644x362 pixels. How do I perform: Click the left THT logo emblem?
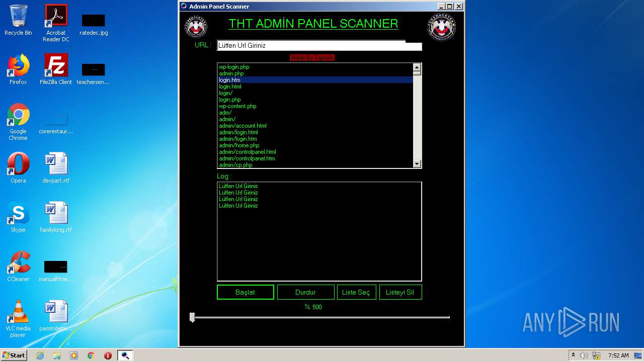(196, 26)
